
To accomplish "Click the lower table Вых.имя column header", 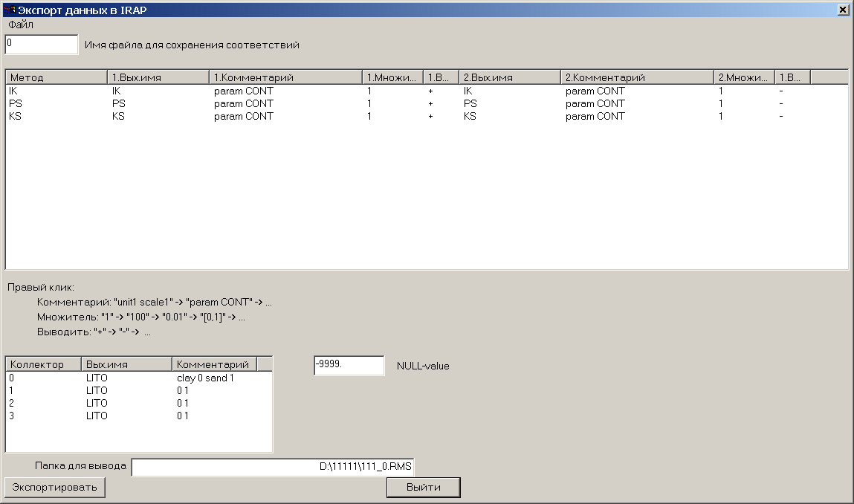I will [127, 364].
